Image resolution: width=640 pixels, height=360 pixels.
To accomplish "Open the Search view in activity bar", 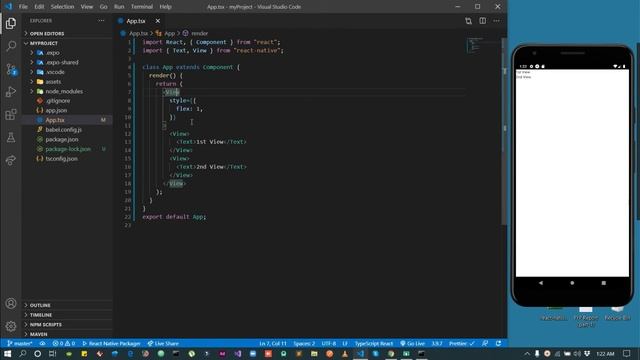I will (11, 46).
